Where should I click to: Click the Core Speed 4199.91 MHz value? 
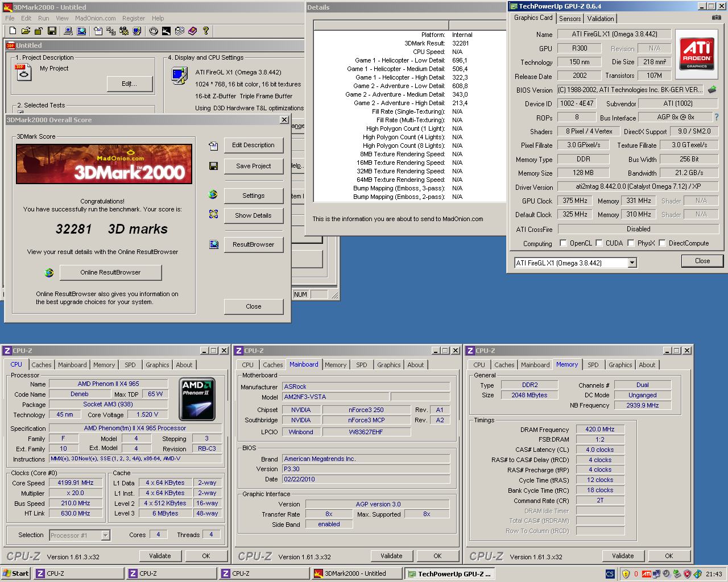click(76, 483)
